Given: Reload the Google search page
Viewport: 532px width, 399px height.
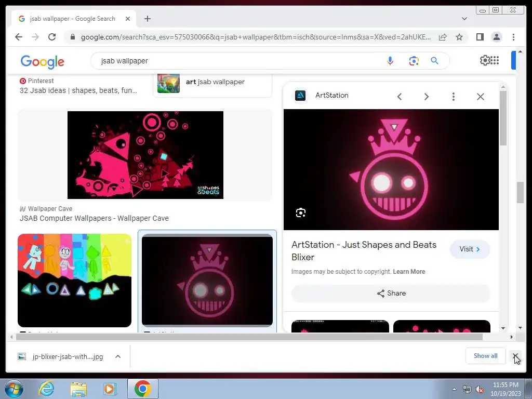Looking at the screenshot, I should (x=52, y=37).
